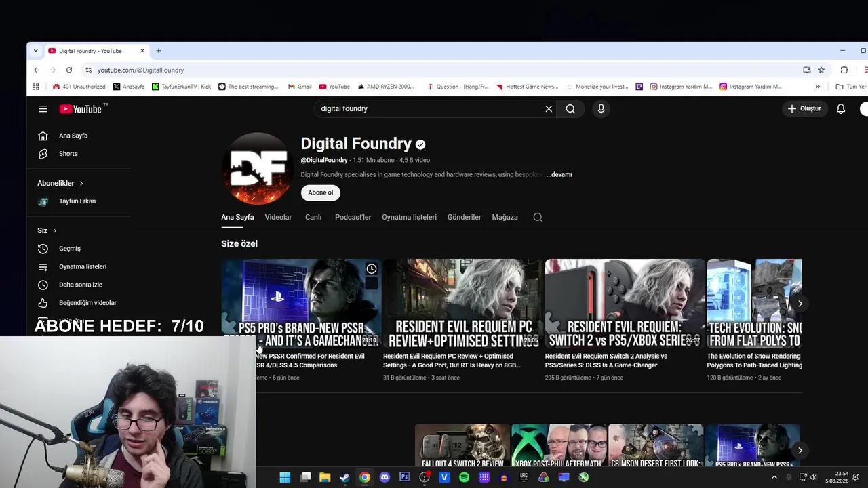Show more bookmarks with the double chevron
Viewport: 868px width, 488px height.
(817, 87)
